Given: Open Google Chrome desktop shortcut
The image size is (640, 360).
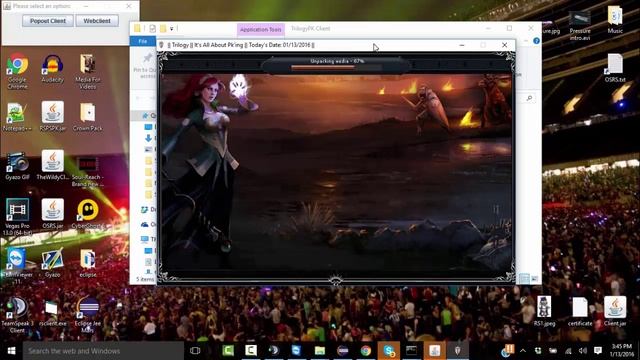Looking at the screenshot, I should 18,71.
